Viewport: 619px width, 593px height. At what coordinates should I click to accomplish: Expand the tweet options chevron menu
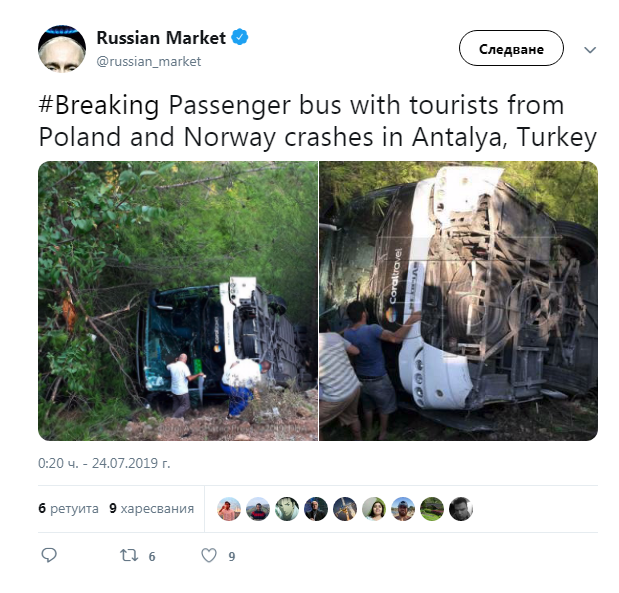[x=590, y=50]
